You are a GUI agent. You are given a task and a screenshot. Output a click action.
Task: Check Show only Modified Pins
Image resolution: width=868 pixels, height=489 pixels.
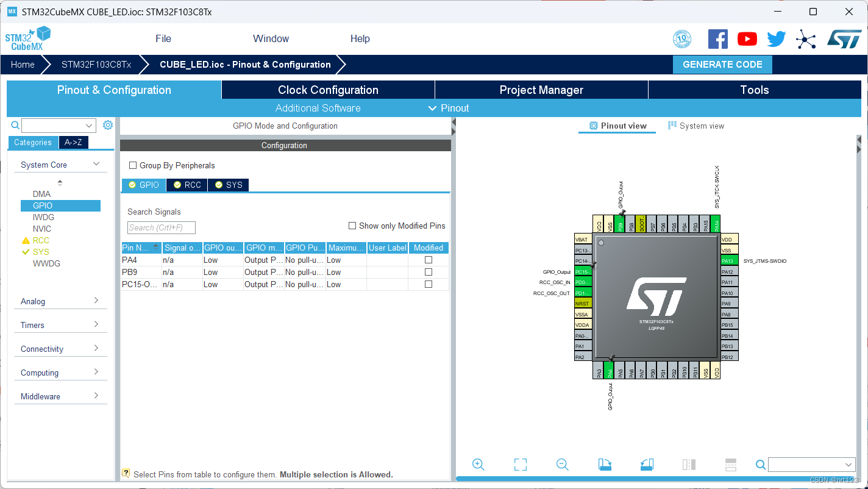click(x=352, y=225)
